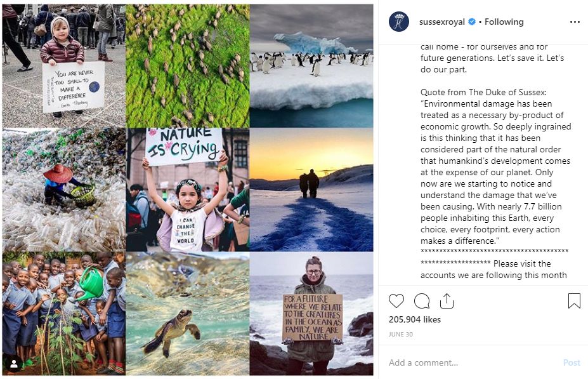Click the woman holding cardboard sign photo
588x379 pixels.
click(x=311, y=314)
